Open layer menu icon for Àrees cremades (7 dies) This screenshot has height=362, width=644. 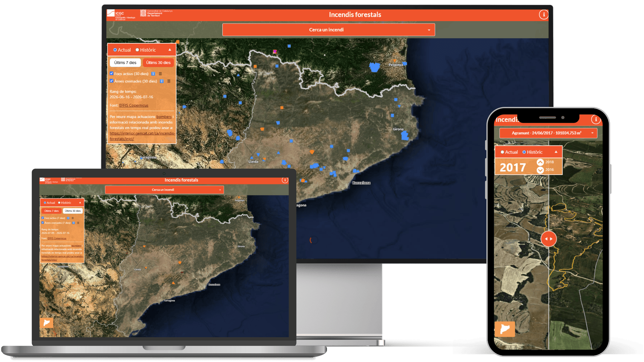tap(78, 223)
